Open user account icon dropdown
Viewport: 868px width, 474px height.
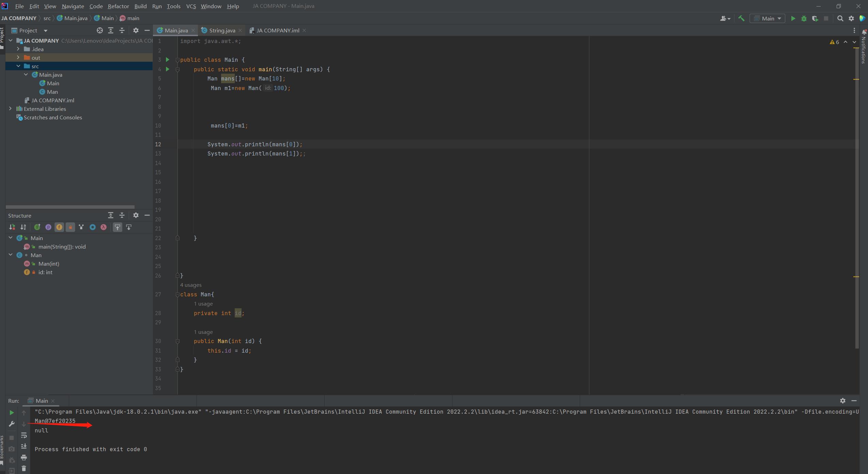pos(725,18)
